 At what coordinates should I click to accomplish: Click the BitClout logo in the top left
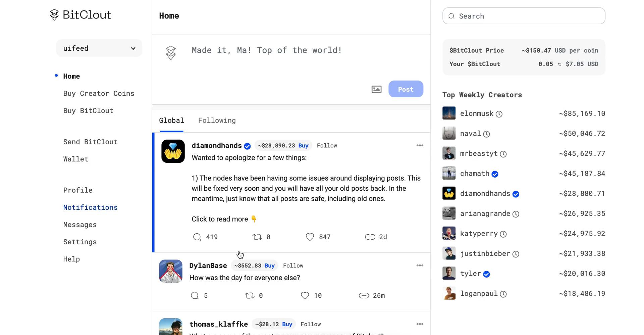click(x=80, y=14)
